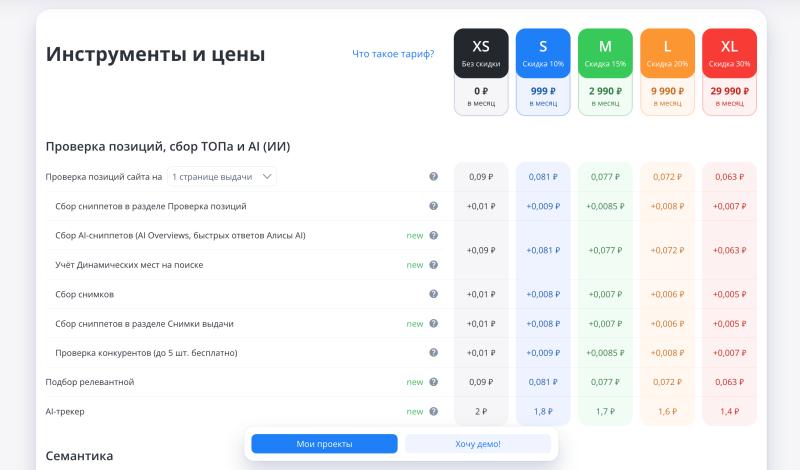Screen dimensions: 800x470
Task: Click the AI-трекер S price '1,8 ₽'
Action: 543,411
